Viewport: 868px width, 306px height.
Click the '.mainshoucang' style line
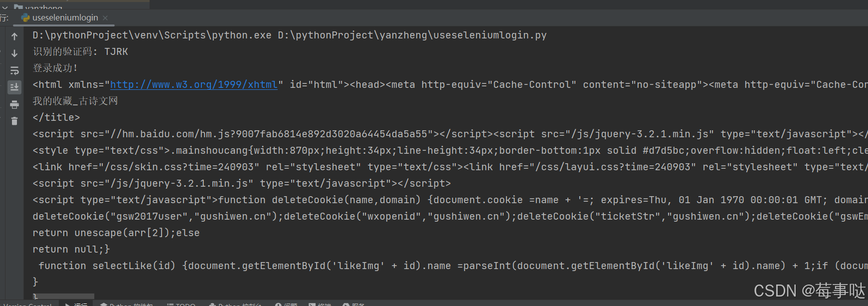pos(450,150)
